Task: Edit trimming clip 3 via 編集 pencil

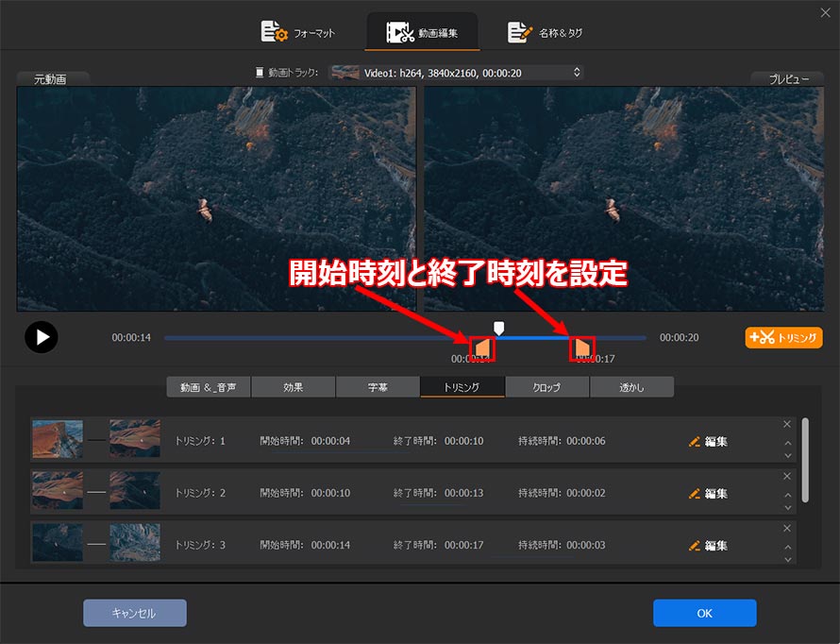Action: point(708,545)
